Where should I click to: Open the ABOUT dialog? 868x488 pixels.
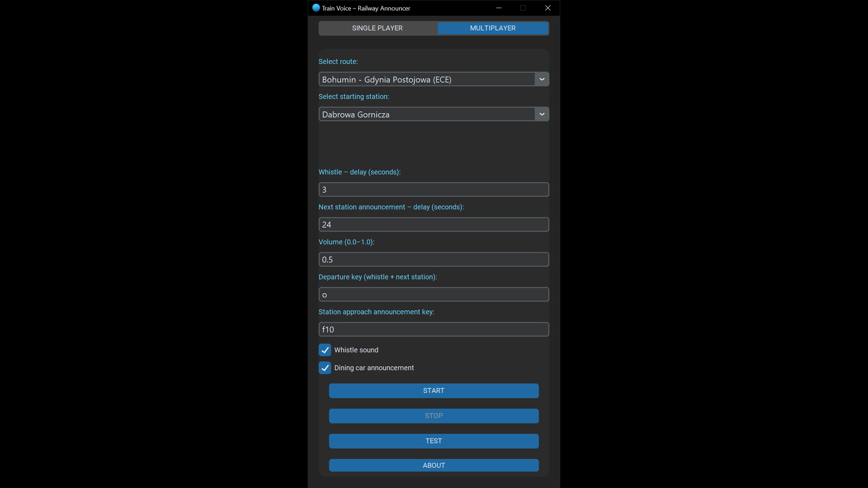[x=434, y=465]
